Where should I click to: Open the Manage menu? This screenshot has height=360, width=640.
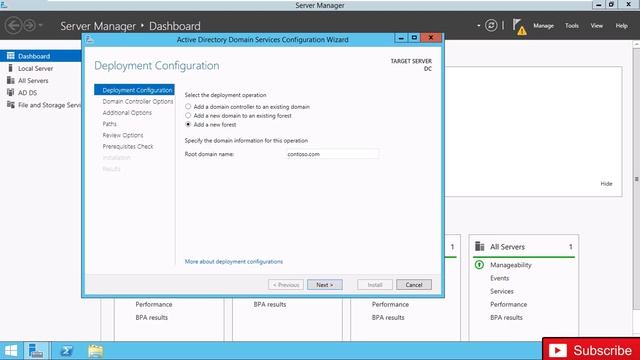click(x=543, y=26)
